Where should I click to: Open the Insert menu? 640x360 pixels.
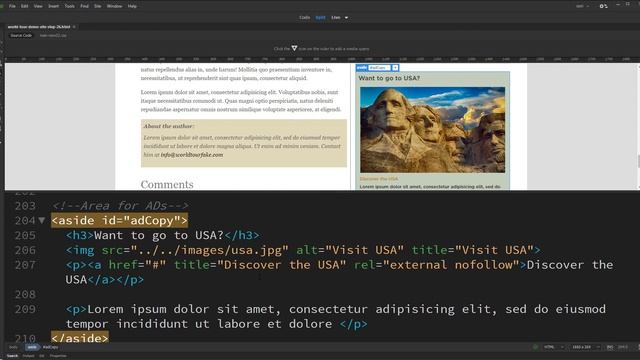(x=53, y=6)
